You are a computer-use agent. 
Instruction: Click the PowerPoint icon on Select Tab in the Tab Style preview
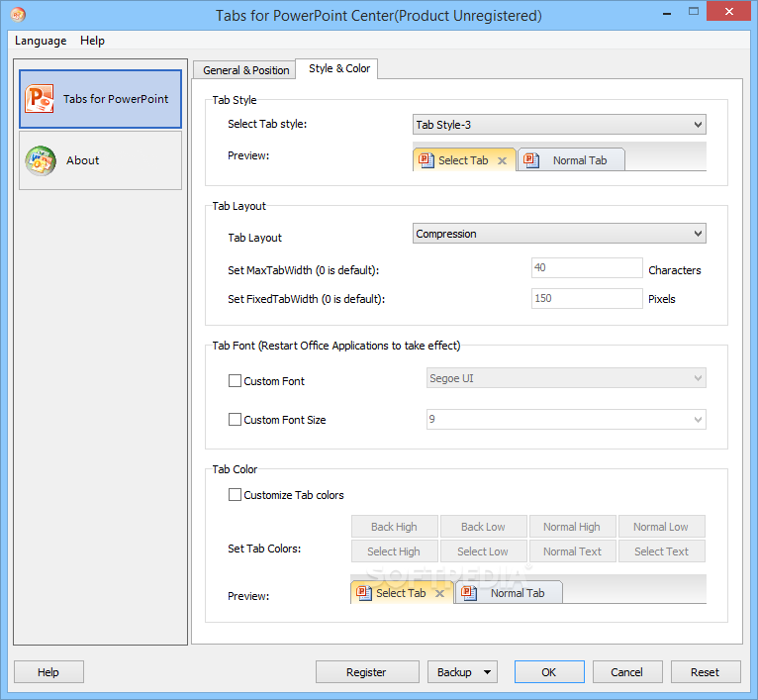[x=426, y=160]
